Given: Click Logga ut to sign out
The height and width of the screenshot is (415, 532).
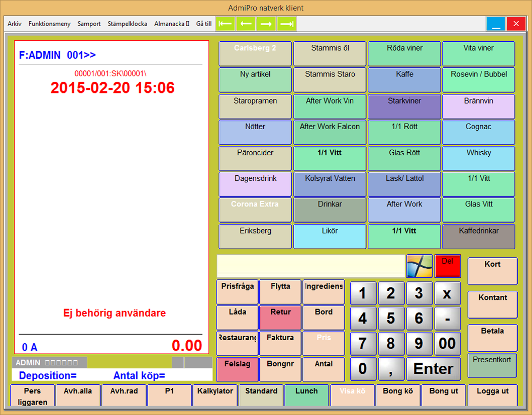Looking at the screenshot, I should click(x=492, y=395).
